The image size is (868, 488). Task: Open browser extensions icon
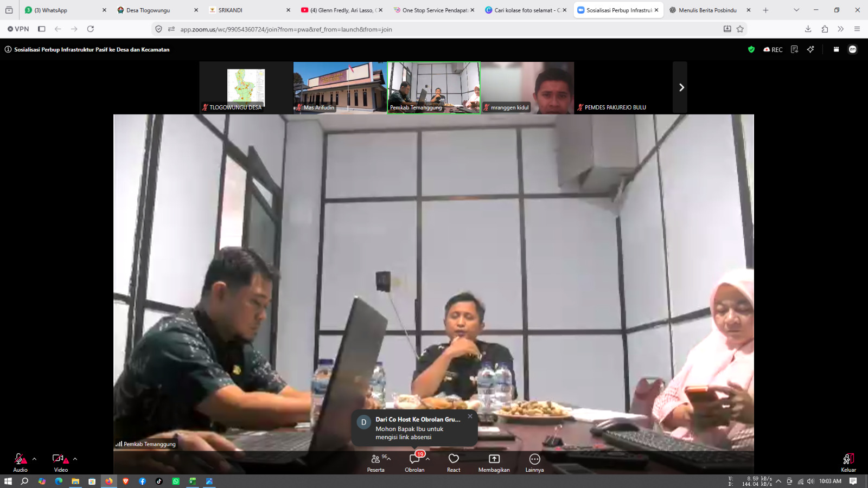coord(825,29)
